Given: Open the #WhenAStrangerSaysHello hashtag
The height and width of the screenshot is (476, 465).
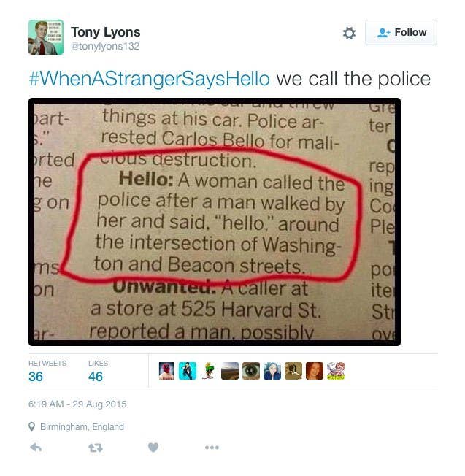Looking at the screenshot, I should coord(150,79).
